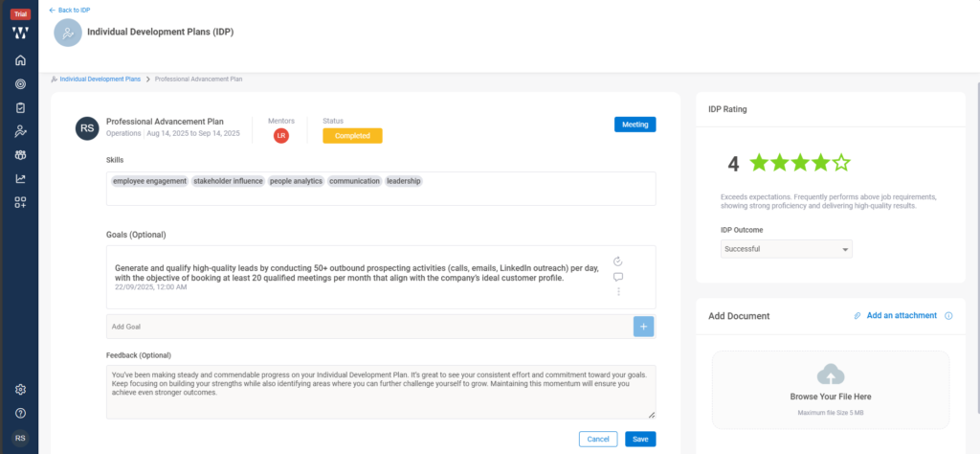Image resolution: width=980 pixels, height=454 pixels.
Task: Click Back to IDP link
Action: [x=69, y=10]
